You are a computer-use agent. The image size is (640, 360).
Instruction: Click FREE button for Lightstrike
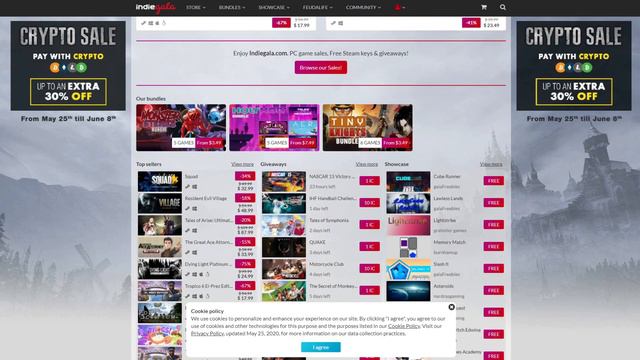(x=493, y=224)
